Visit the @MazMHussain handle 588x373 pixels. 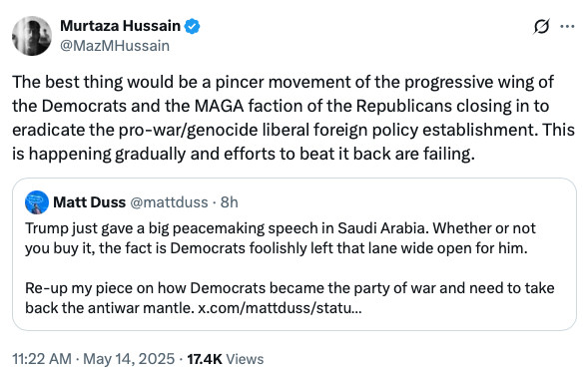pos(115,46)
